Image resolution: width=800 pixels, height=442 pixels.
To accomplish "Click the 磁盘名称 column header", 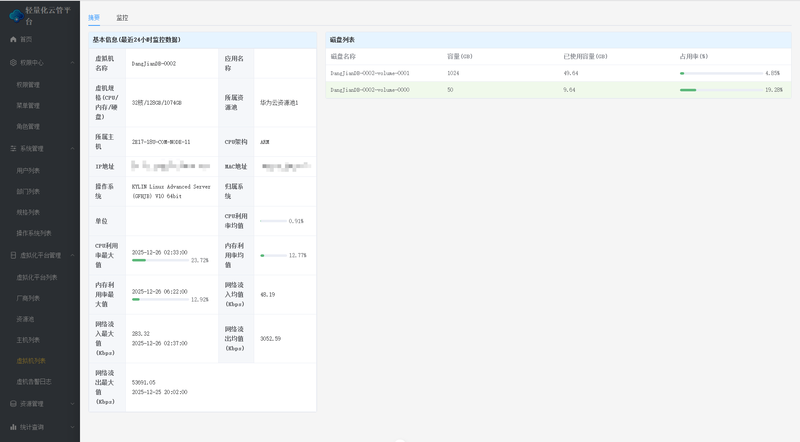I will (x=343, y=56).
